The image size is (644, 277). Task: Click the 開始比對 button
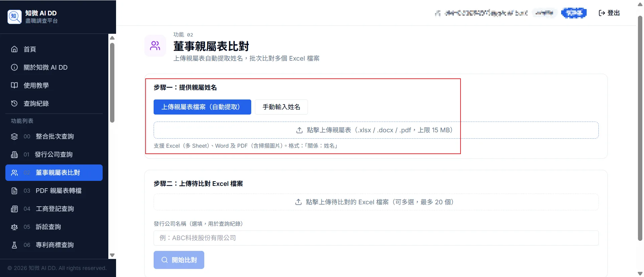179,260
